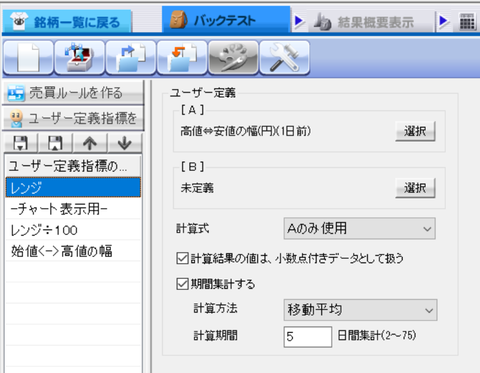Click the import folder with orange arrow icon
The height and width of the screenshot is (373, 480).
(182, 58)
